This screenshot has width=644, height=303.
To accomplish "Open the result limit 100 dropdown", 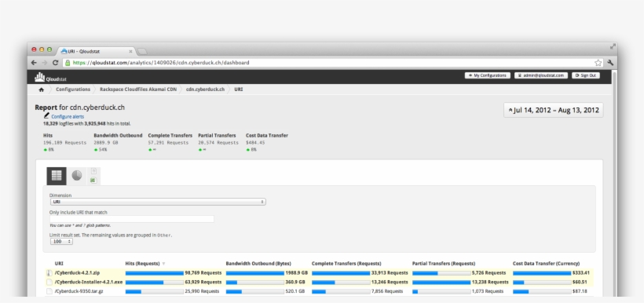I will (61, 242).
